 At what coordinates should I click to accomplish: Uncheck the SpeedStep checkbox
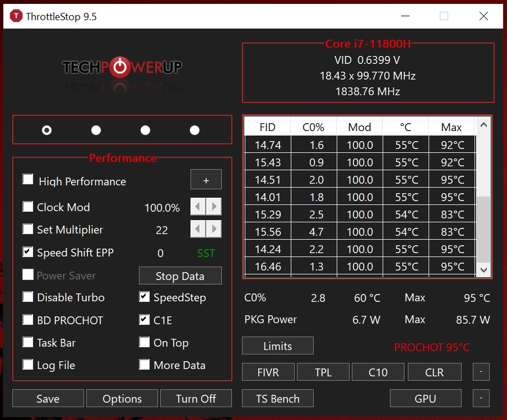(x=144, y=296)
